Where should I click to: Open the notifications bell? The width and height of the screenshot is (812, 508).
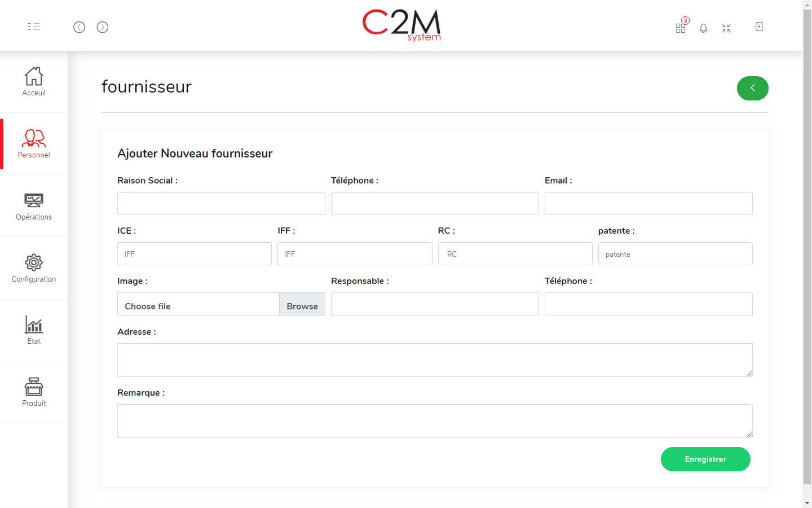click(x=703, y=28)
